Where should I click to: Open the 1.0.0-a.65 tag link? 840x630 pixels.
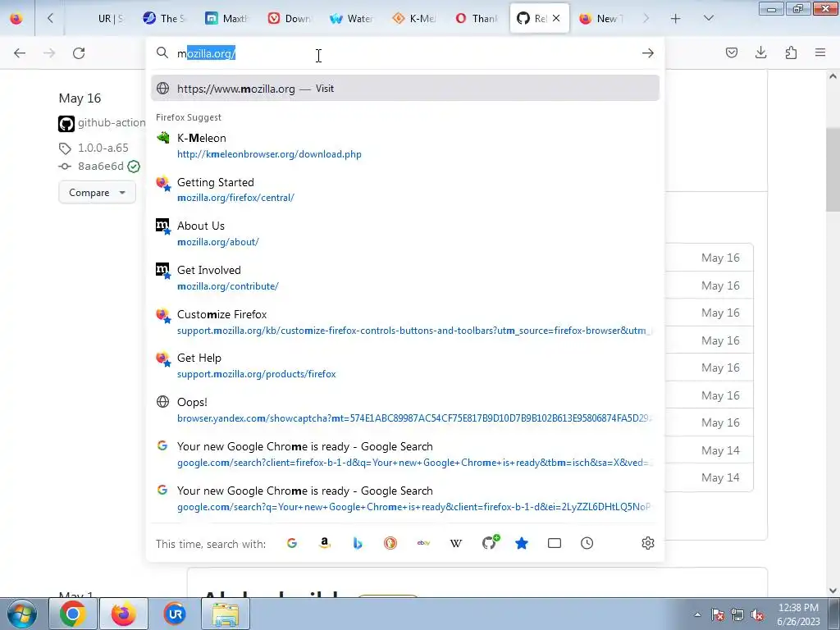103,148
